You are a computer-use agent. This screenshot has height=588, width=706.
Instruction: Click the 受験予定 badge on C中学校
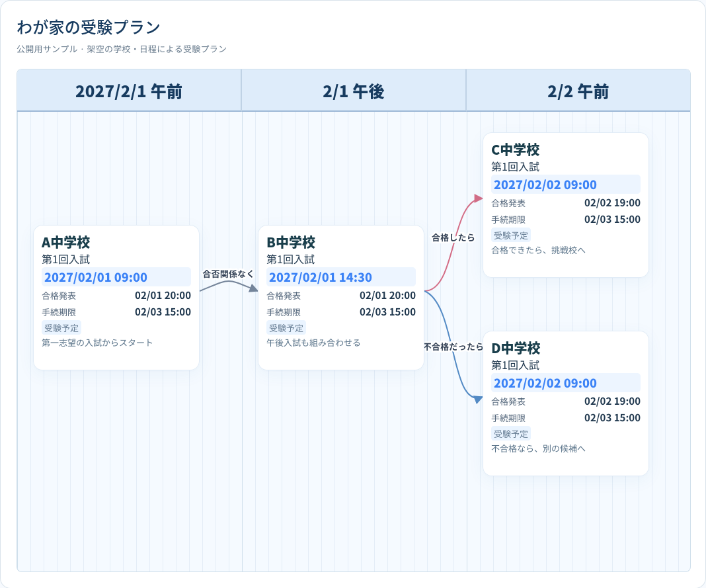(510, 235)
